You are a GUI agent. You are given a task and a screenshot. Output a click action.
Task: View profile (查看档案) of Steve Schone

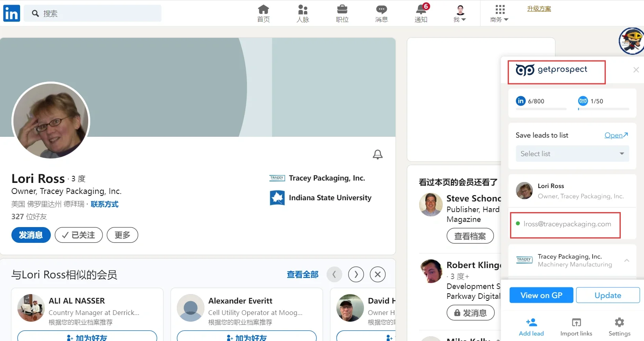(470, 236)
